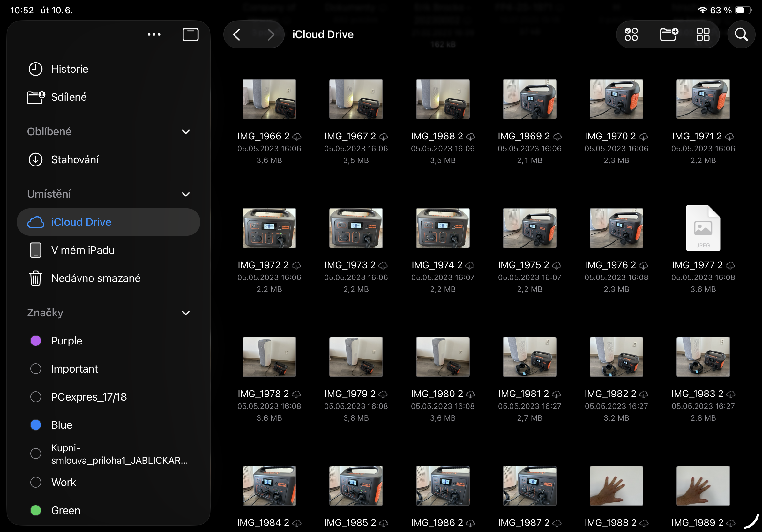
Task: Hide sidebar using the sidebar toggle icon
Action: (x=190, y=34)
